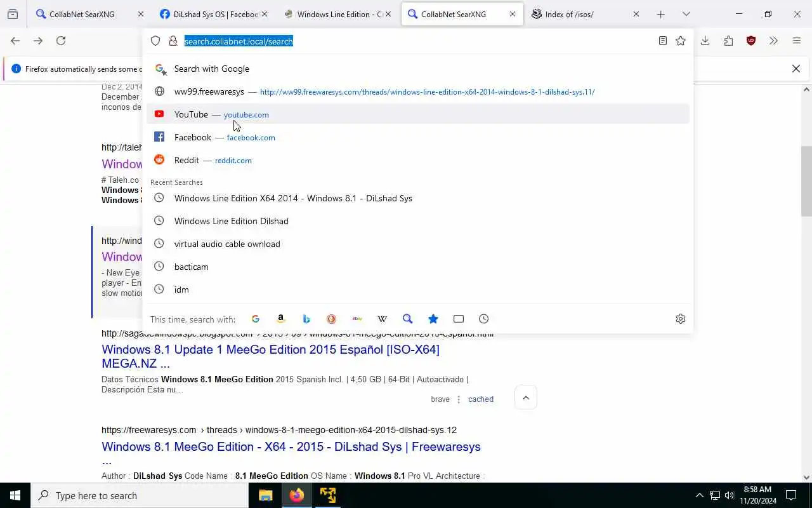
Task: Click the page vertical scrollbar thumb
Action: pos(806,182)
